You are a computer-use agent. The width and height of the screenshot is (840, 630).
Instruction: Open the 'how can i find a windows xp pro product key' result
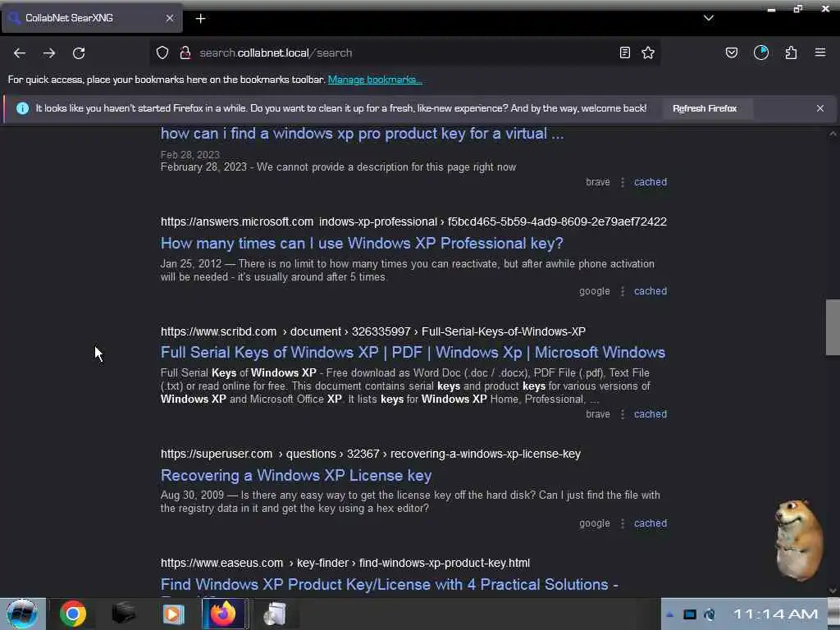point(362,134)
